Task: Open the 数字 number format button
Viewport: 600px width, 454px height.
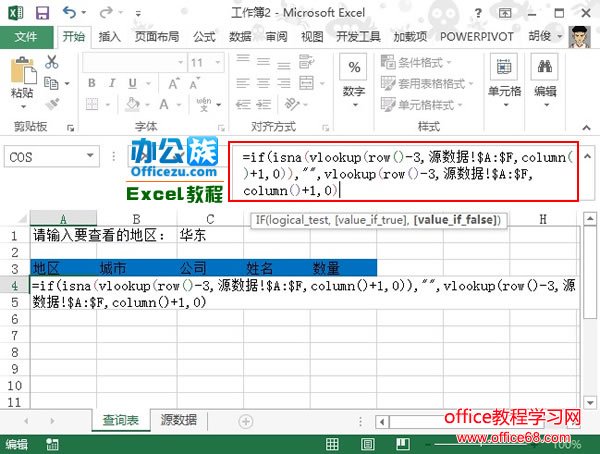Action: click(354, 80)
